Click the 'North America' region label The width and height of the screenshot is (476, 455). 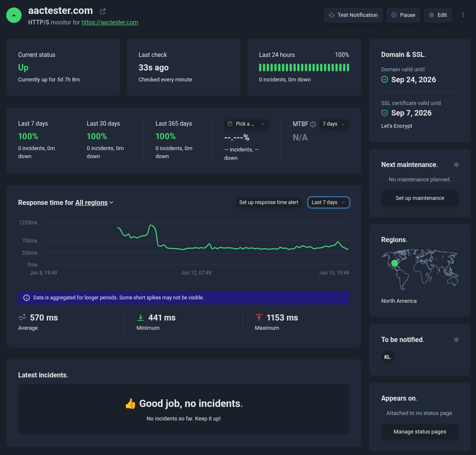(x=399, y=301)
